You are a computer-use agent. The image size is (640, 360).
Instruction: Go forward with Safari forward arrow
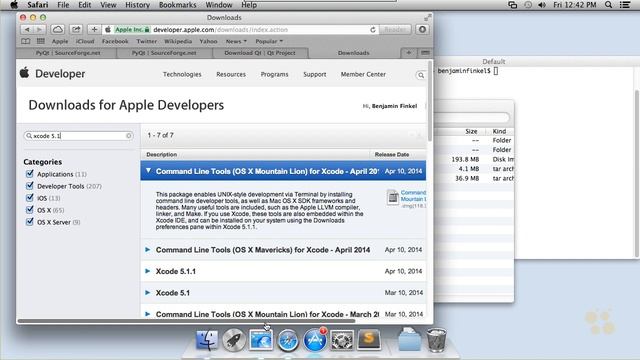pyautogui.click(x=39, y=29)
